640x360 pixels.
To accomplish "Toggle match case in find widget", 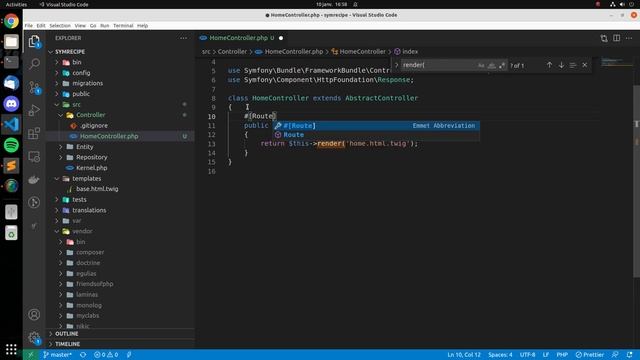I will [x=481, y=65].
